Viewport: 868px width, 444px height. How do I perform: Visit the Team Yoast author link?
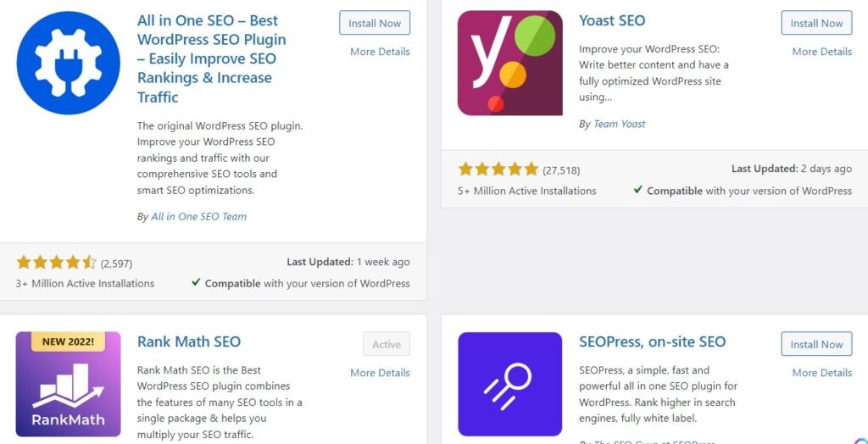tap(619, 124)
